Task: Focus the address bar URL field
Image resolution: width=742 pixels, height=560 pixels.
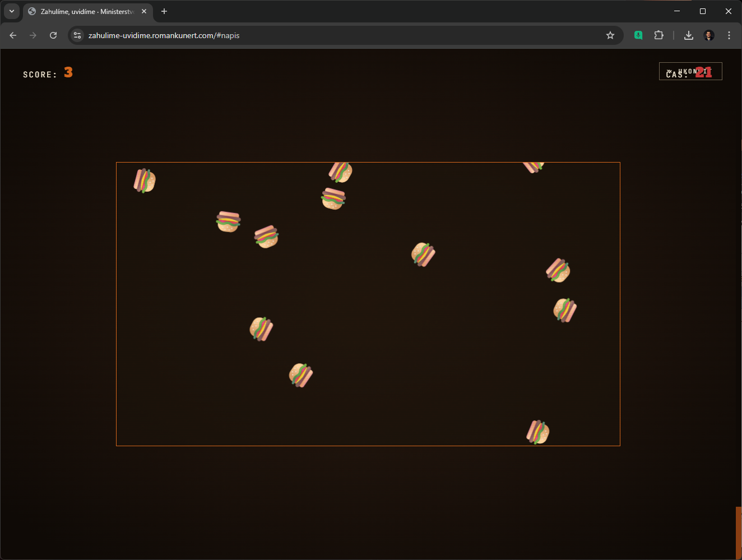Action: click(336, 35)
